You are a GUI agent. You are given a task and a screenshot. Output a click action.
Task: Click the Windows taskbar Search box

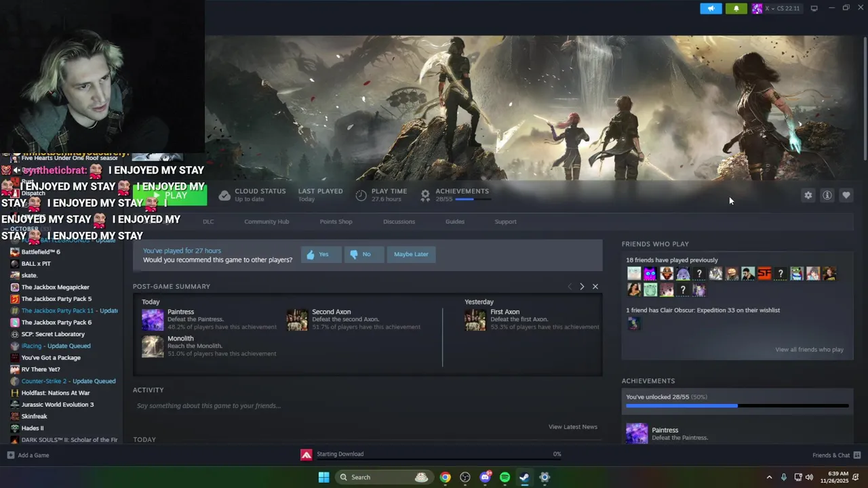(384, 477)
